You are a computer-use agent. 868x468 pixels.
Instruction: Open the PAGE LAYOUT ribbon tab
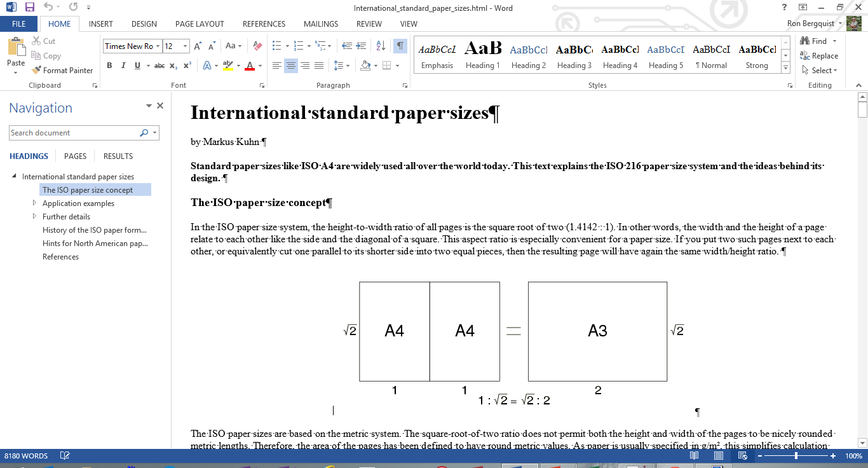coord(200,24)
